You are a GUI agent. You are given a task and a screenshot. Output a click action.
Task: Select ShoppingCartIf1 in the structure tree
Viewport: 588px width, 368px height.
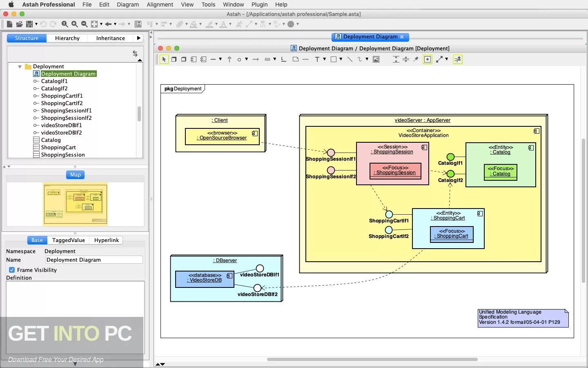pos(62,96)
